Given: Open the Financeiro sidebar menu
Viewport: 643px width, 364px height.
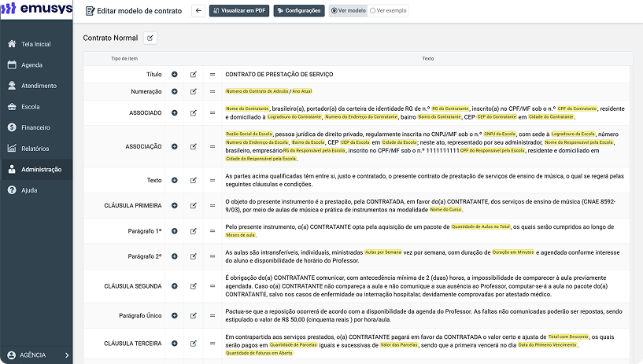Looking at the screenshot, I should (36, 127).
